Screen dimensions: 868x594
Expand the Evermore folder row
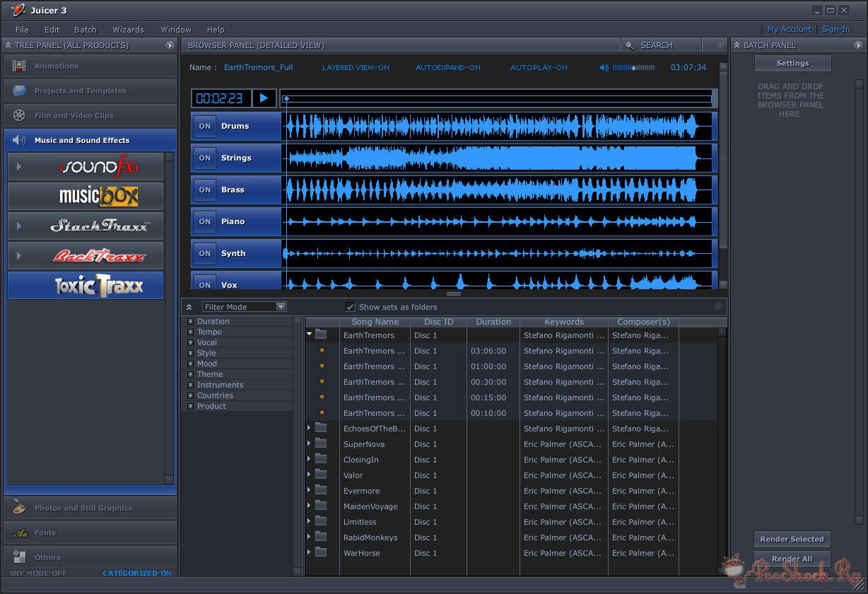point(309,490)
